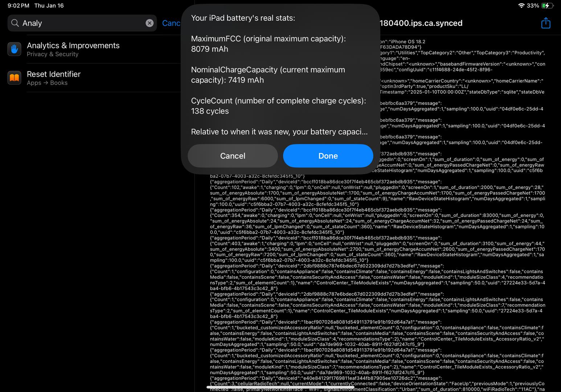
Task: Tap the Apps → Books subtitle
Action: pos(47,83)
